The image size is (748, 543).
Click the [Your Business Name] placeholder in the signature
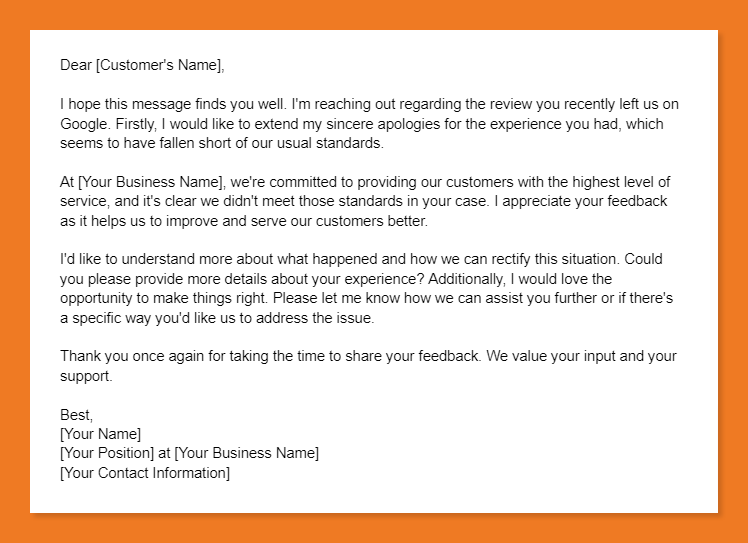(247, 454)
